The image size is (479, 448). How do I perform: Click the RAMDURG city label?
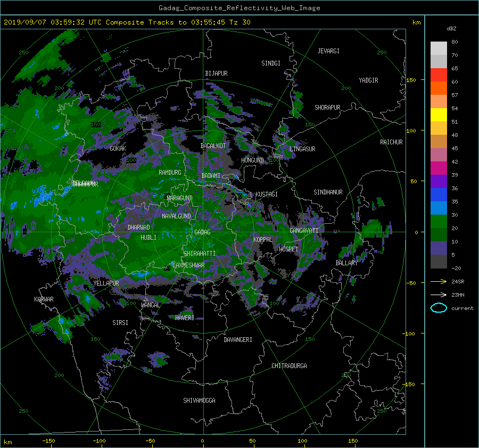tap(170, 173)
